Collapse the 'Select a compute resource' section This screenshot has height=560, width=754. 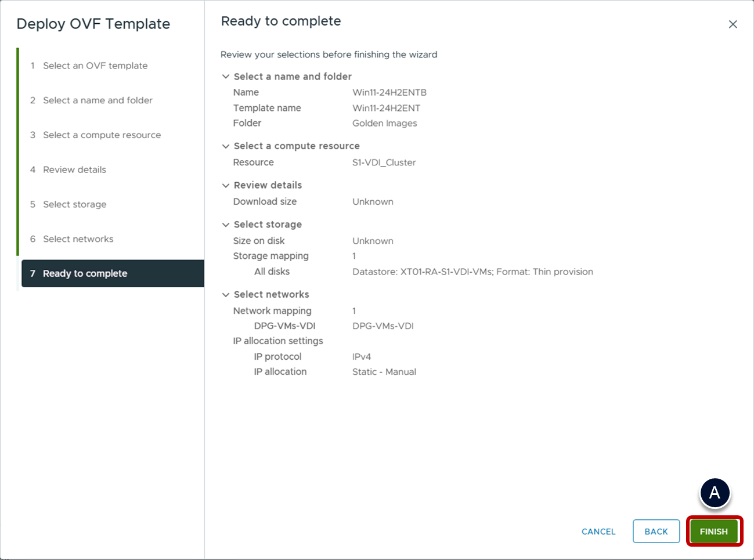click(226, 146)
